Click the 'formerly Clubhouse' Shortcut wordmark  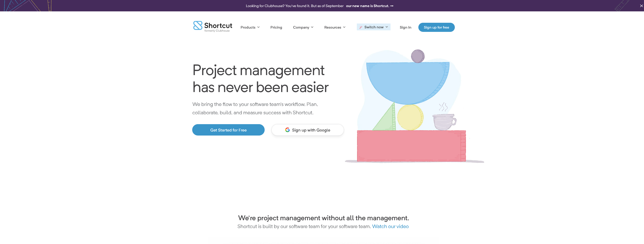(218, 27)
